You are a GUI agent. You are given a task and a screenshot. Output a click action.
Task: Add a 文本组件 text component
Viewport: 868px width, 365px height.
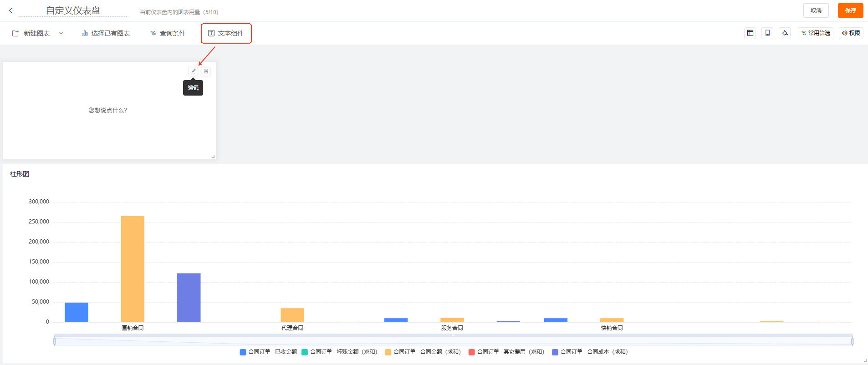tap(226, 33)
